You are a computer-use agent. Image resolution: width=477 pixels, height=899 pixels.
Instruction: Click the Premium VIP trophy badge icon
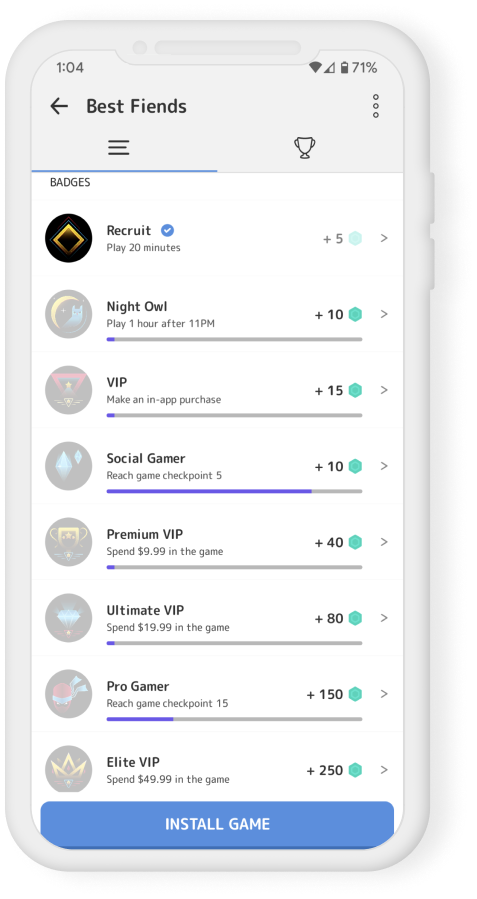coord(69,542)
